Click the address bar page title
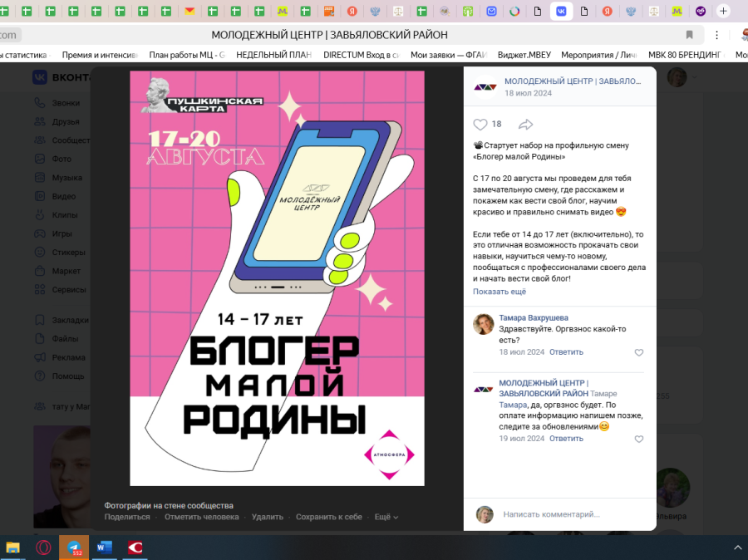The image size is (748, 560). pos(330,35)
